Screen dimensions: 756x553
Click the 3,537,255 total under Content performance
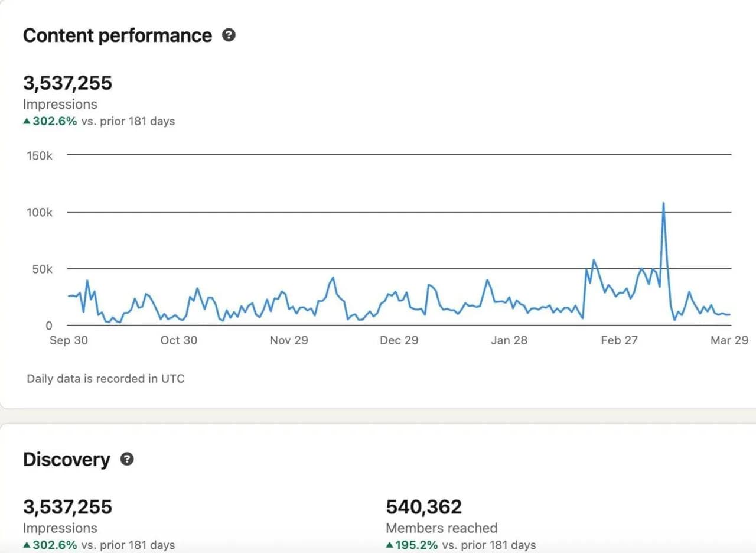pyautogui.click(x=67, y=83)
